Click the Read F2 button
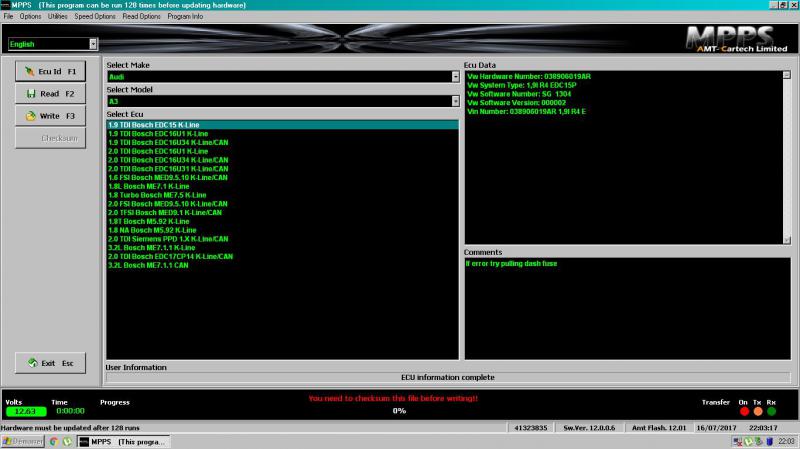 51,94
